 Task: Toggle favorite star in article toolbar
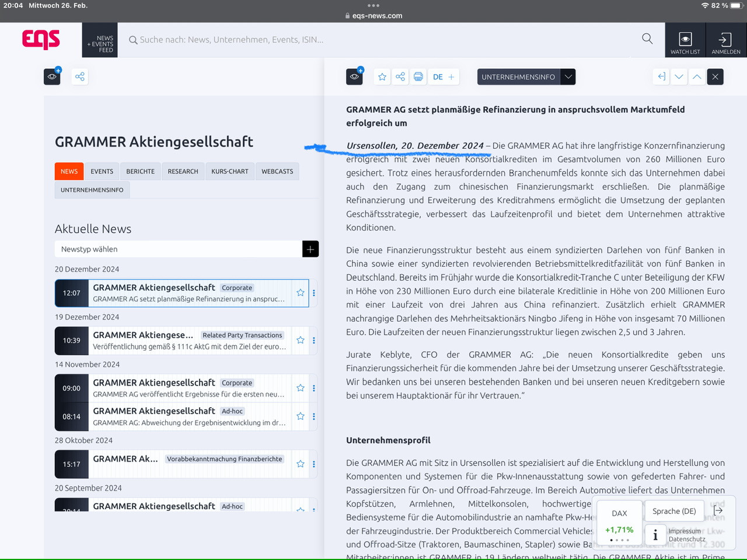tap(382, 77)
